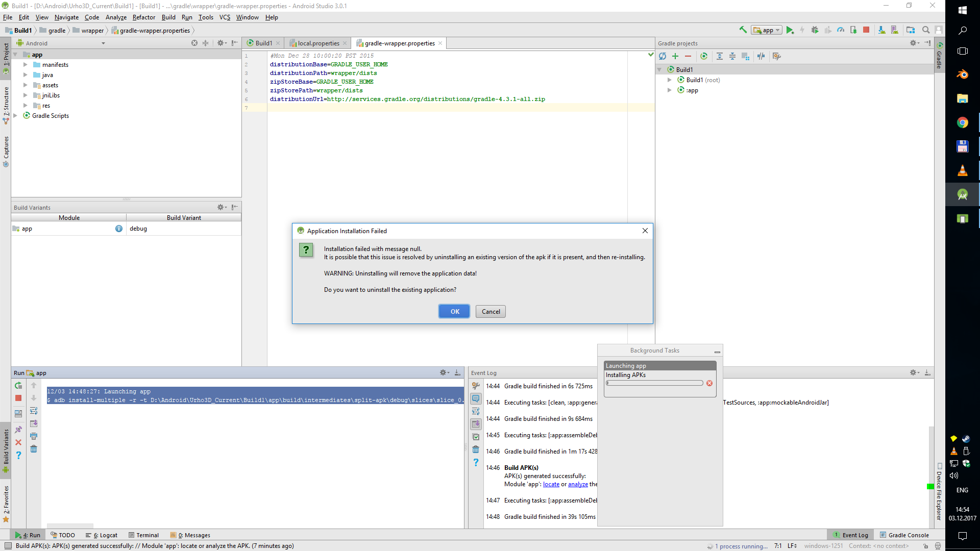Click the locate link in Event Log
Viewport: 980px width, 551px height.
click(551, 484)
